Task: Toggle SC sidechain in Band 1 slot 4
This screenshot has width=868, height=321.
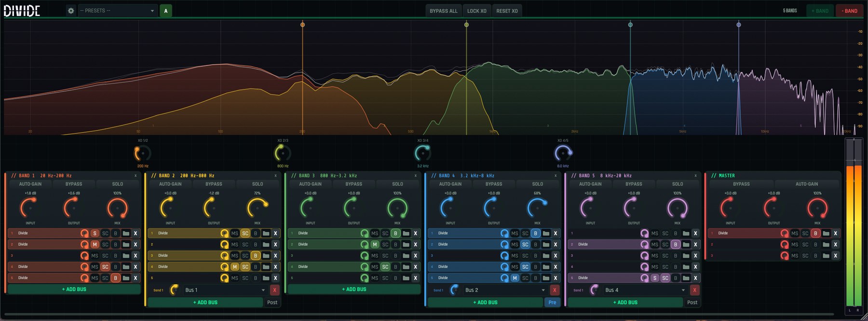Action: coord(105,267)
